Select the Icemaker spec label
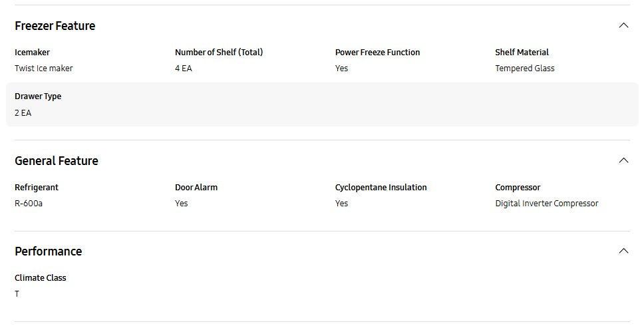644x326 pixels. click(x=32, y=53)
